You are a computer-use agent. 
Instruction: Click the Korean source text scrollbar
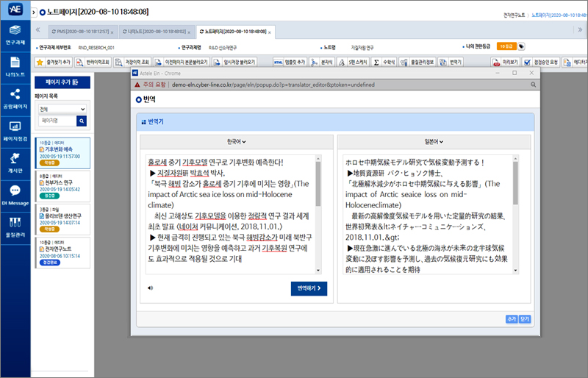click(318, 184)
